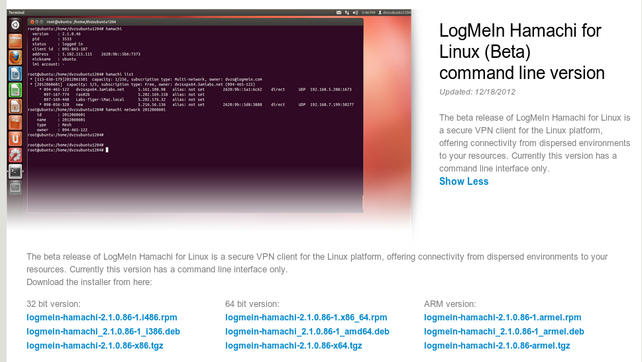Viewport: 642px width, 362px height.
Task: Click the workspace switcher icon in launcher
Action: point(15,188)
